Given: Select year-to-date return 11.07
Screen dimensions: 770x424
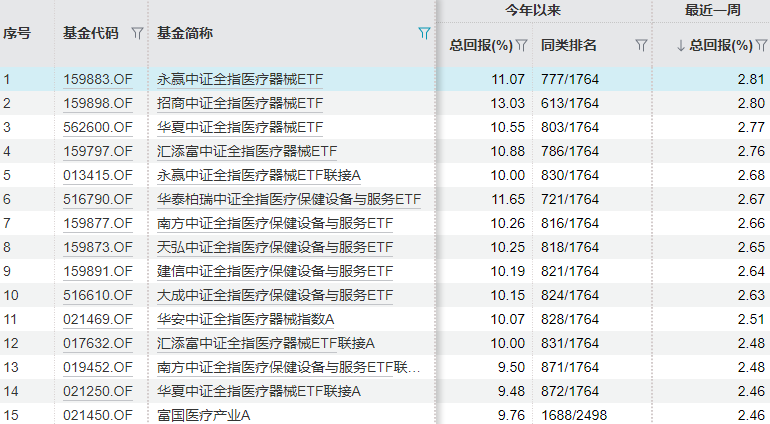Looking at the screenshot, I should (508, 79).
